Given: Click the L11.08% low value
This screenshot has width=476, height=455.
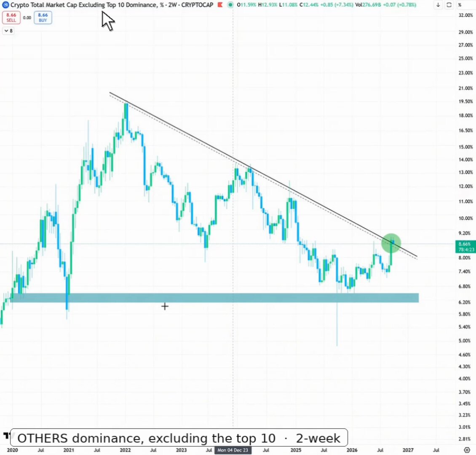Looking at the screenshot, I should tap(288, 5).
